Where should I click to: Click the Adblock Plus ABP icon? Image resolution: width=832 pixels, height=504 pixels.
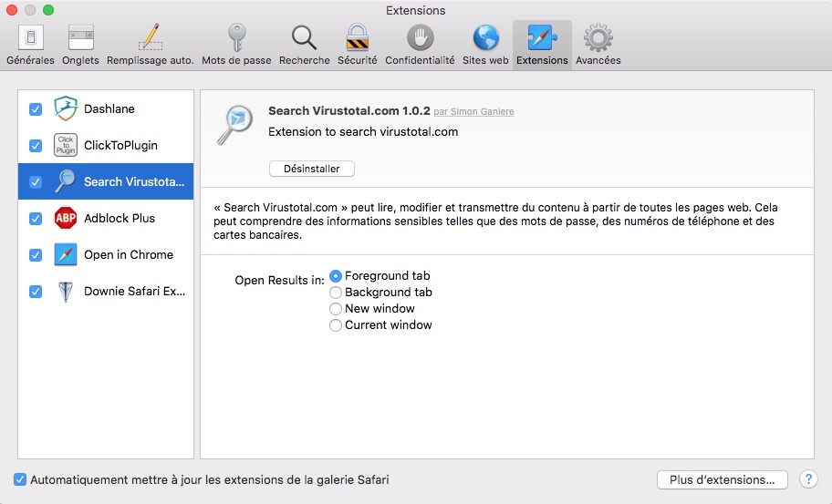pyautogui.click(x=66, y=218)
